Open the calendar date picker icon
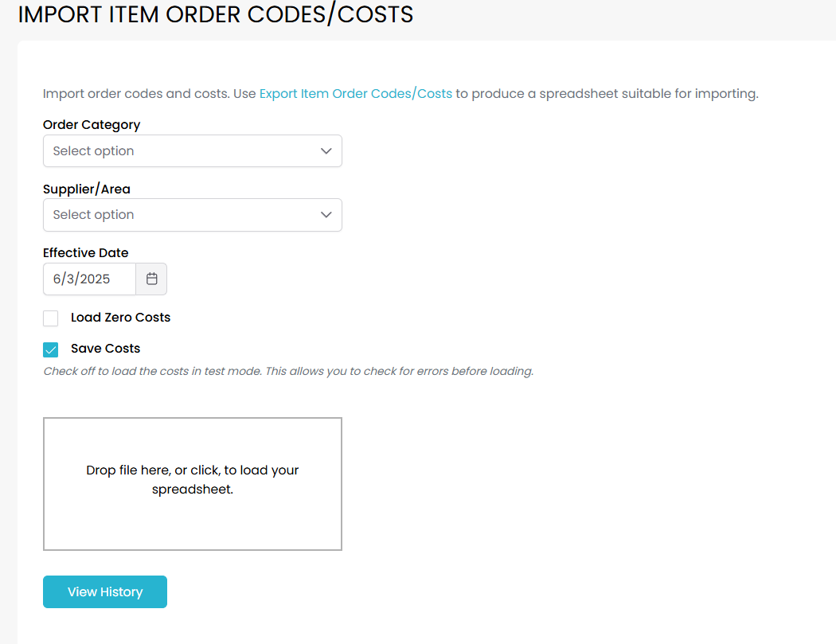The width and height of the screenshot is (836, 644). (x=151, y=279)
